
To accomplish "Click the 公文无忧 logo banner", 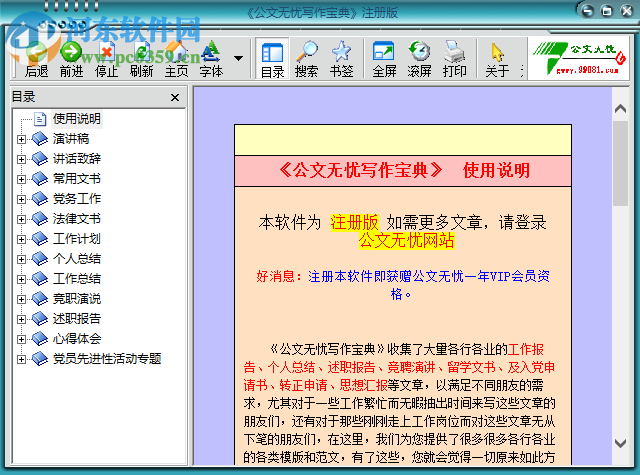I will [x=579, y=58].
